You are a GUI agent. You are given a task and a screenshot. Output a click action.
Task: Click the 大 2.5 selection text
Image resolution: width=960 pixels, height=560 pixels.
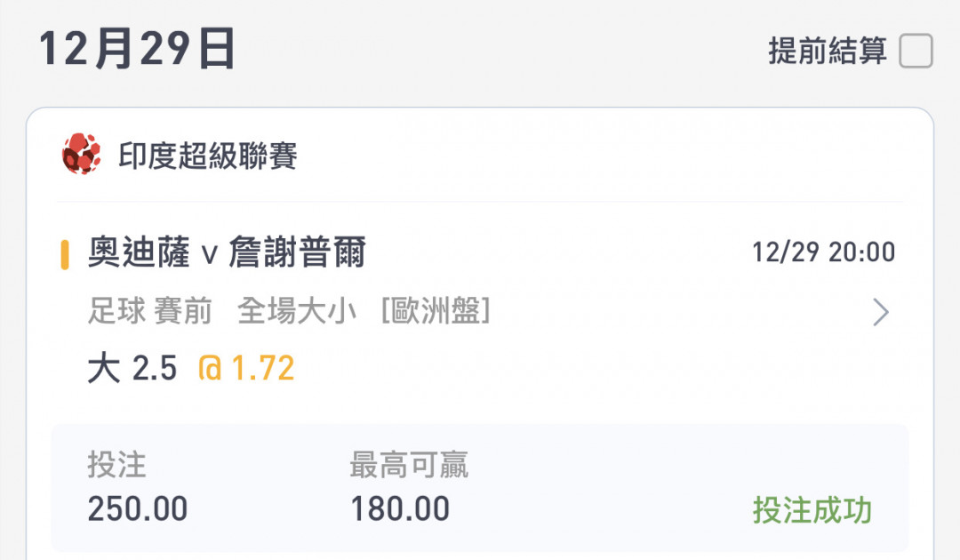pyautogui.click(x=132, y=368)
